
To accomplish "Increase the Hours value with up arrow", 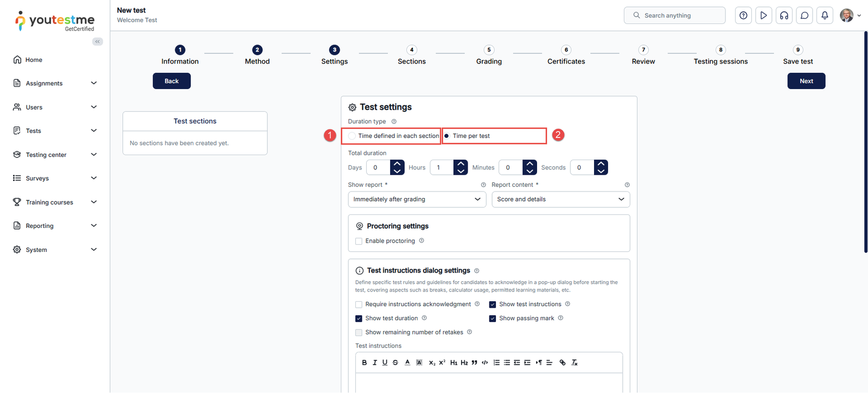I will [461, 163].
